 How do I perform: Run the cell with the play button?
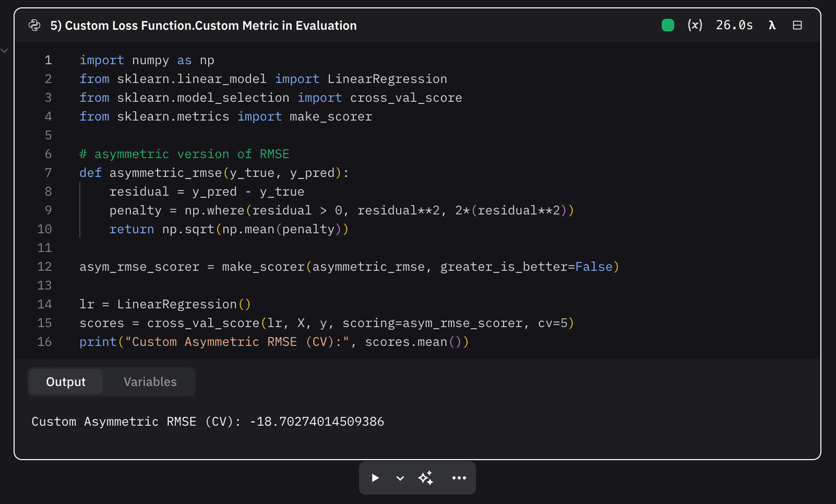tap(375, 478)
